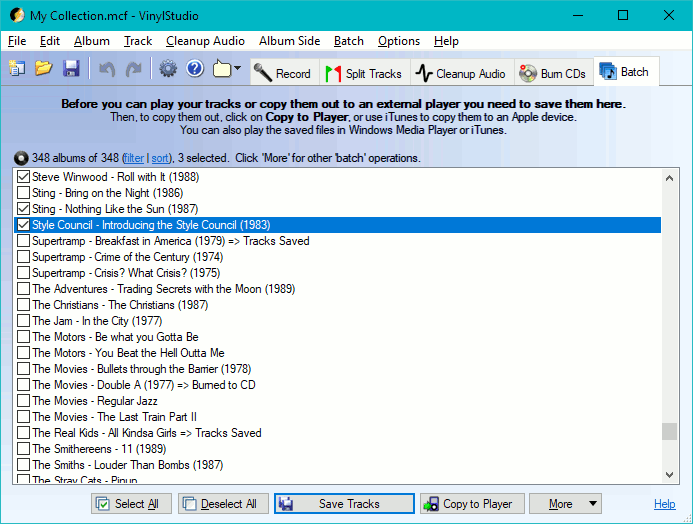693x524 pixels.
Task: Click the blue Help question mark icon
Action: click(x=195, y=69)
